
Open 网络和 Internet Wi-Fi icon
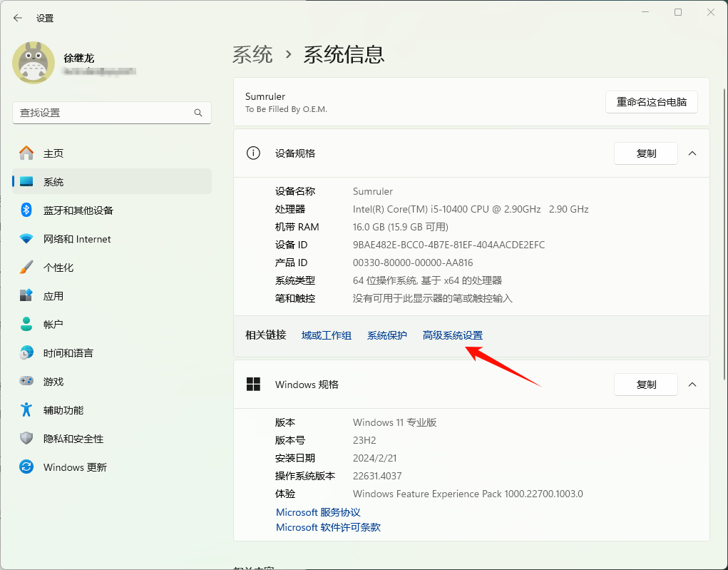[26, 239]
